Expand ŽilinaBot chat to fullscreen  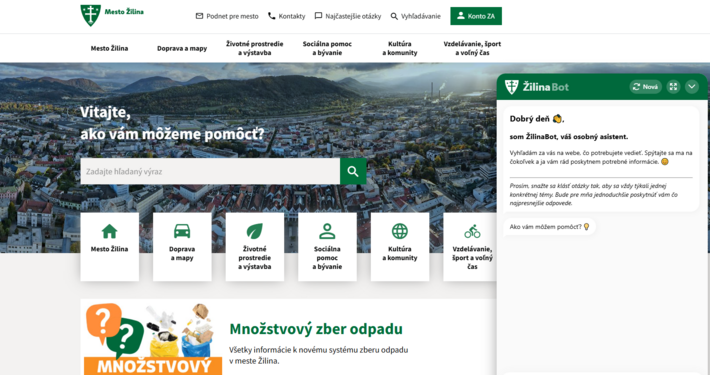(x=673, y=87)
